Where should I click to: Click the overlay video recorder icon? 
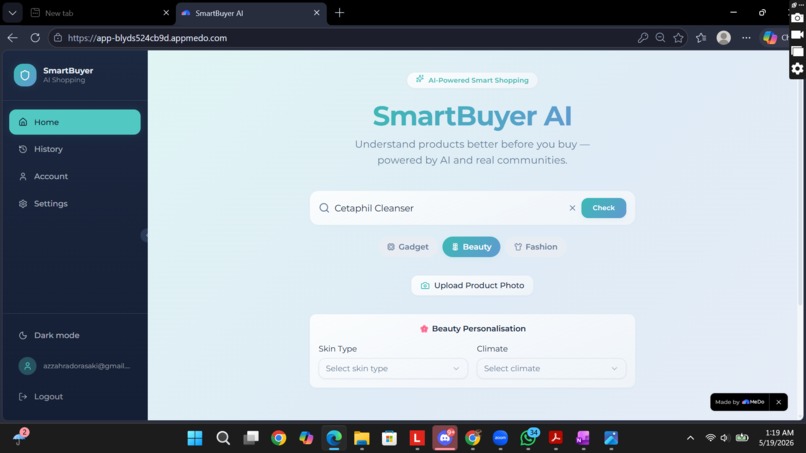[x=797, y=34]
